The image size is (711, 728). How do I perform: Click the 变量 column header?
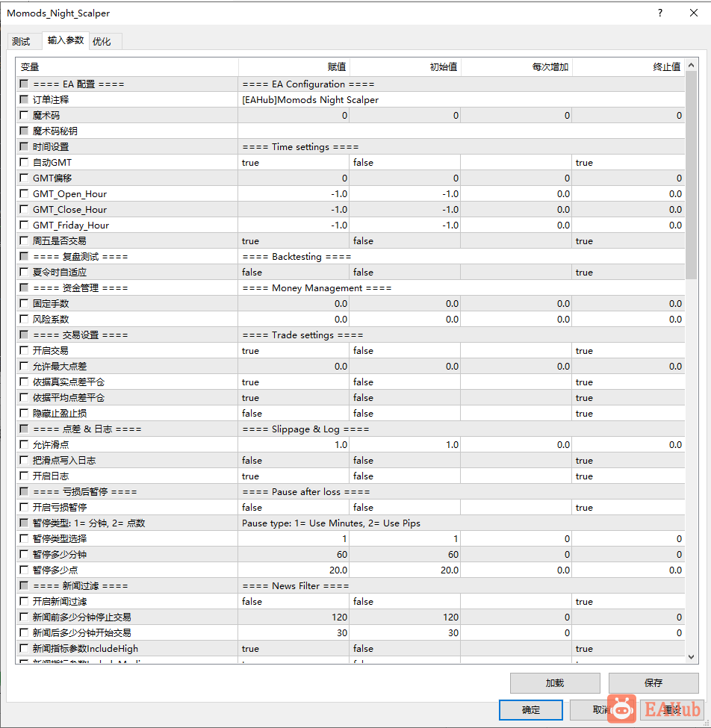(x=127, y=67)
